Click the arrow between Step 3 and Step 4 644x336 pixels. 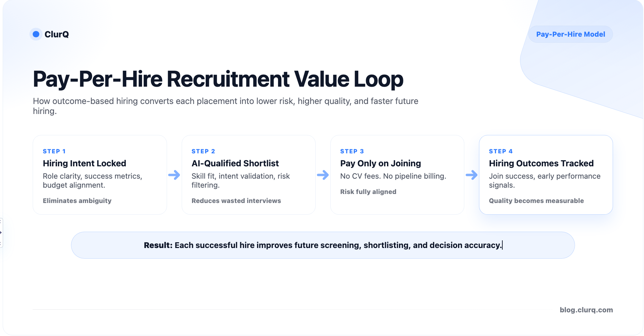pyautogui.click(x=471, y=175)
